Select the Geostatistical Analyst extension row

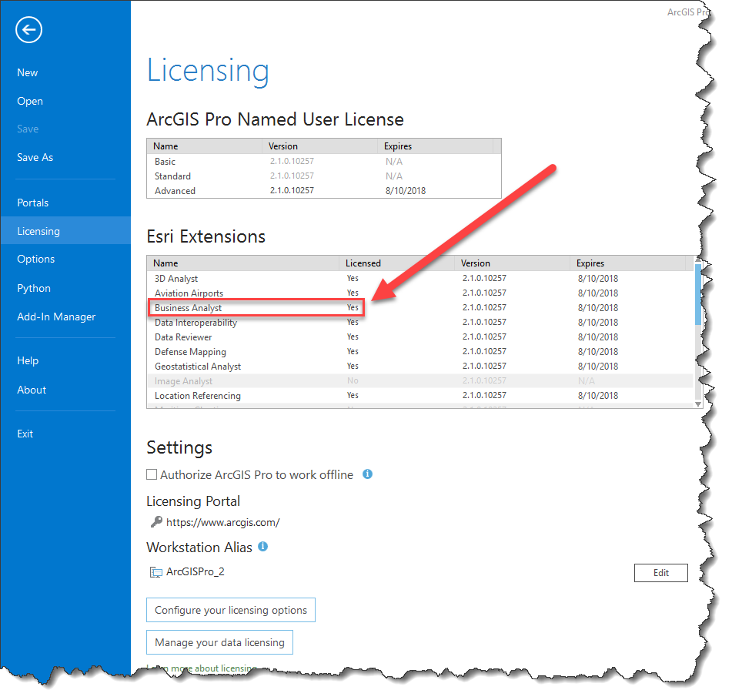coord(420,366)
